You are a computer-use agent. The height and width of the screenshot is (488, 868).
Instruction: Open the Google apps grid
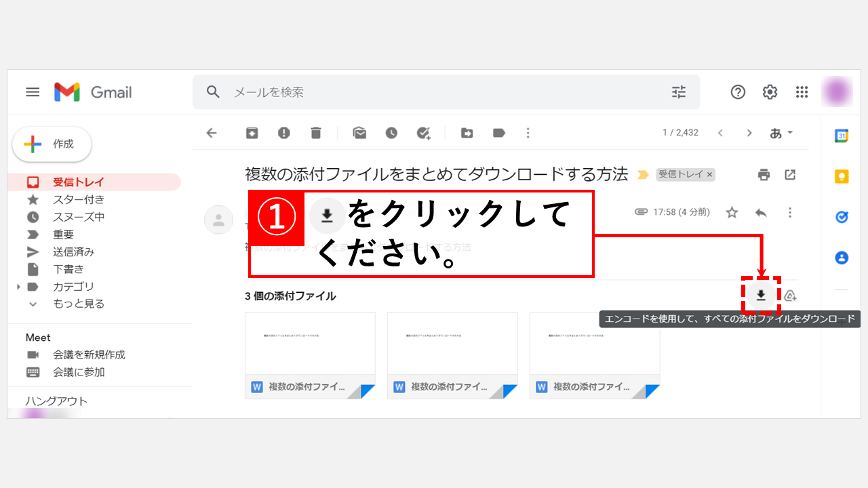tap(802, 92)
